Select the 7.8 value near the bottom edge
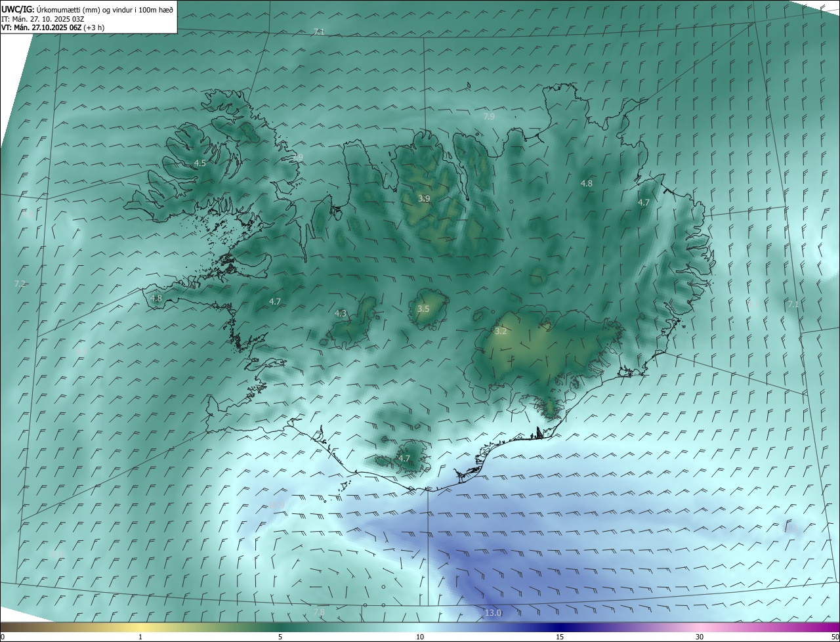 coord(319,612)
